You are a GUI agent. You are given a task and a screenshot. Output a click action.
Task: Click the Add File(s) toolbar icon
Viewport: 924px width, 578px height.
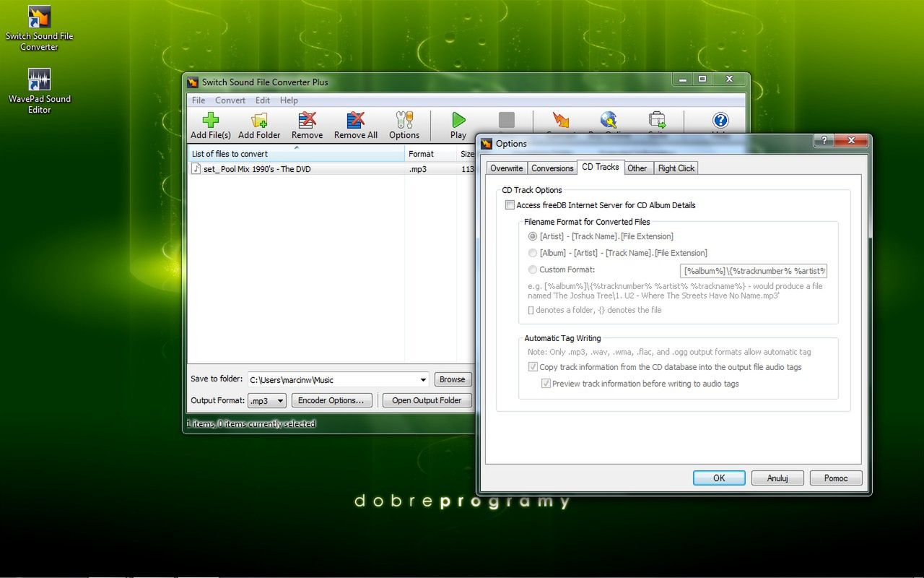[210, 120]
